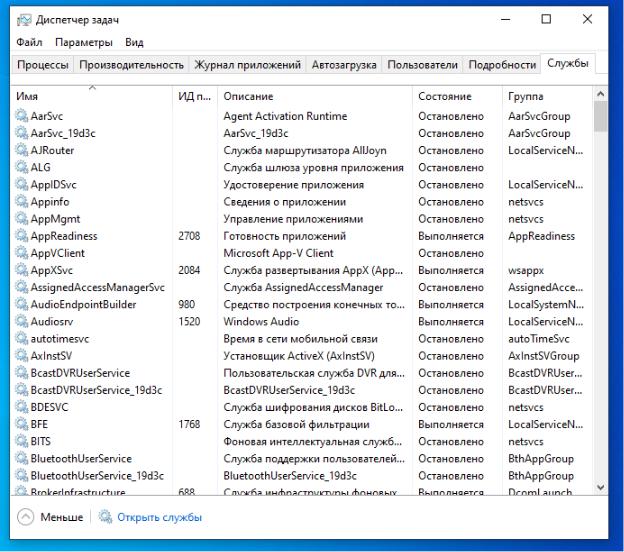
Task: Switch to the Подробности tab
Action: pos(502,64)
